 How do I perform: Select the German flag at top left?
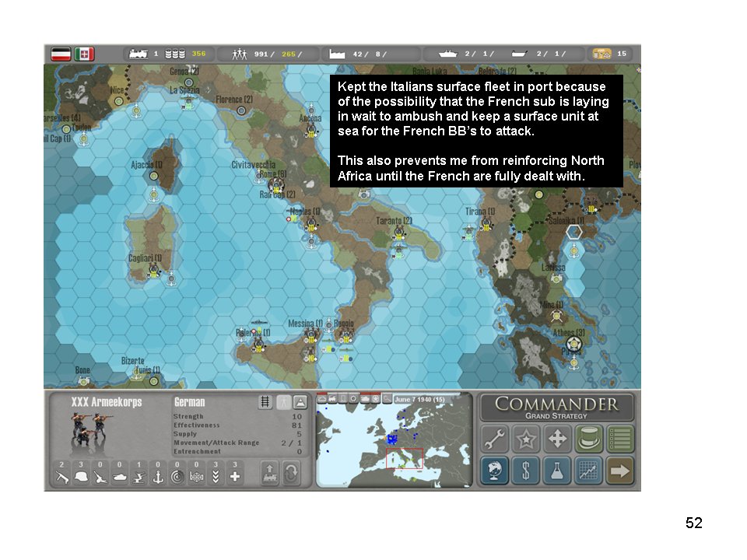tap(61, 54)
